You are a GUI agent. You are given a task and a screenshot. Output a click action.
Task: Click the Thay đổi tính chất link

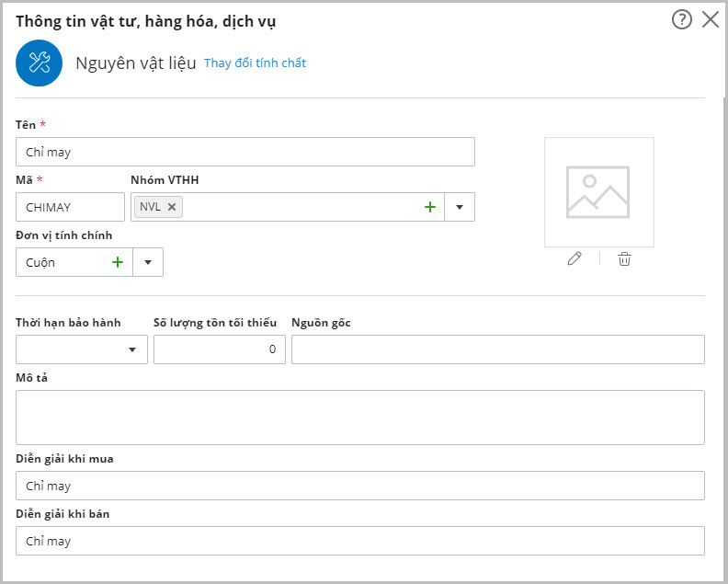click(255, 63)
